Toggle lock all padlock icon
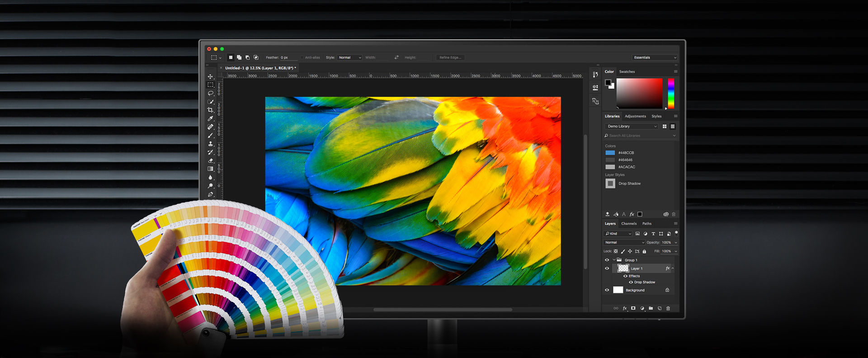Image resolution: width=868 pixels, height=358 pixels. [644, 251]
